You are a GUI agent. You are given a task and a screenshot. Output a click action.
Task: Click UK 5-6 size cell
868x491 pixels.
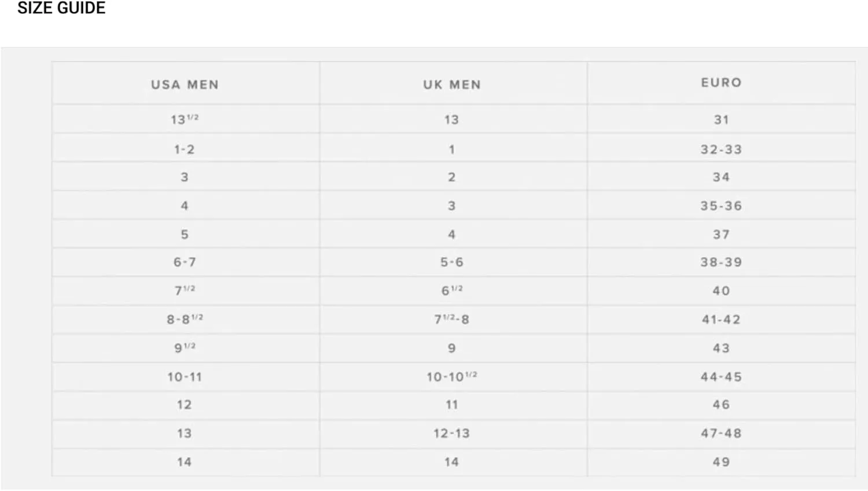click(452, 262)
